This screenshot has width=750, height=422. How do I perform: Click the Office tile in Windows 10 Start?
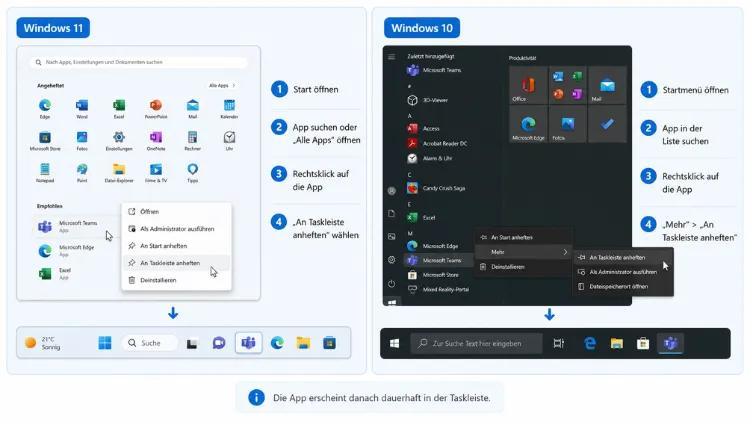[x=528, y=85]
